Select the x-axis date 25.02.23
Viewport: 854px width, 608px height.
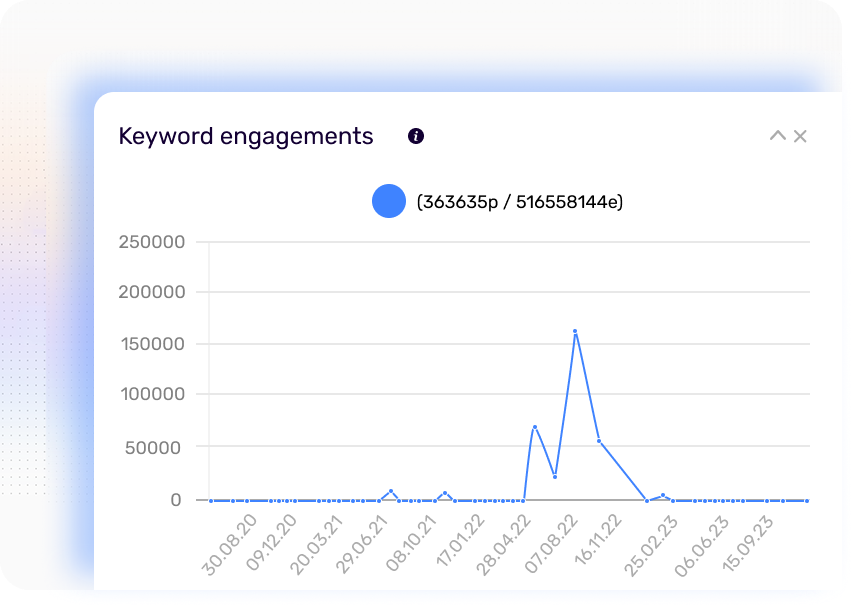point(651,546)
